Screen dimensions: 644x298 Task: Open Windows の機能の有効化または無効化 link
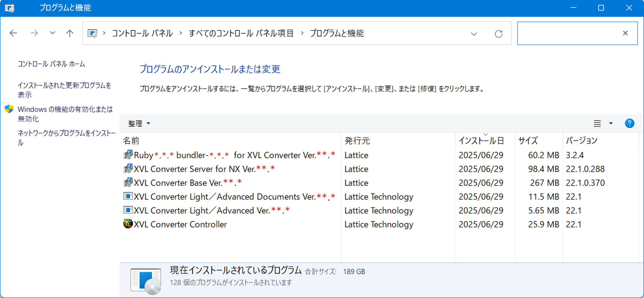[x=65, y=114]
